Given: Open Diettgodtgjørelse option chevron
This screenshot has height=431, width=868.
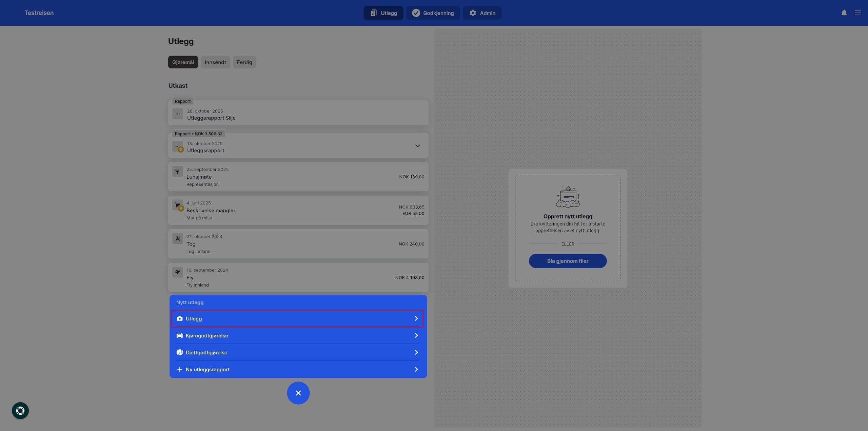Looking at the screenshot, I should [x=416, y=352].
